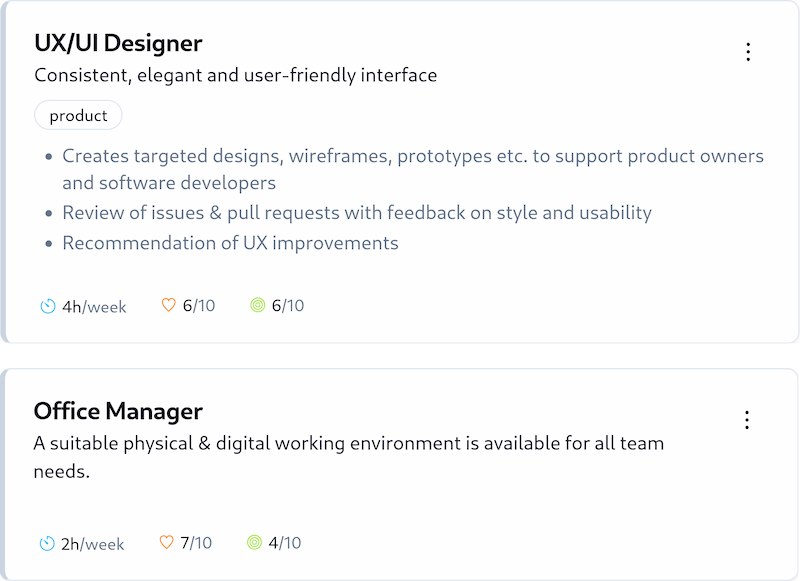Screen dimensions: 800x581
Task: Open the Office Manager three-dot menu
Action: click(746, 420)
